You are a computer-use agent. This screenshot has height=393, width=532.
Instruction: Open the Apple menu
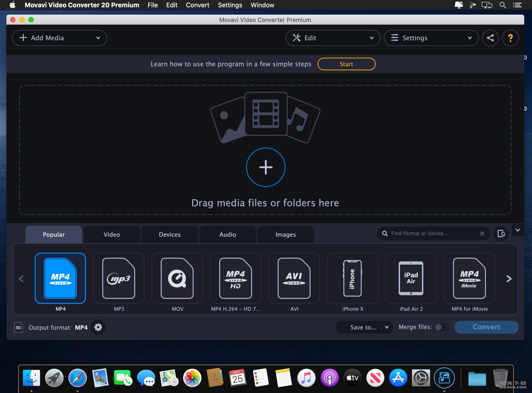[x=13, y=5]
